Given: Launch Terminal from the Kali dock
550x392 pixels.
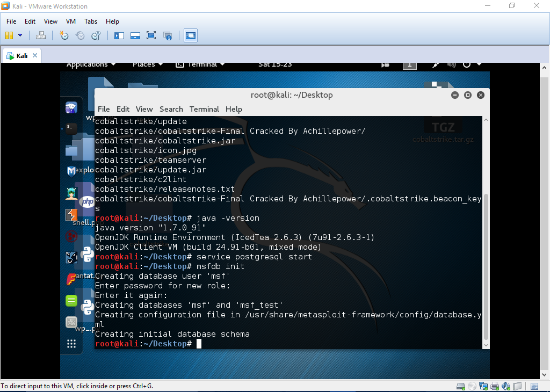Looking at the screenshot, I should [x=71, y=128].
